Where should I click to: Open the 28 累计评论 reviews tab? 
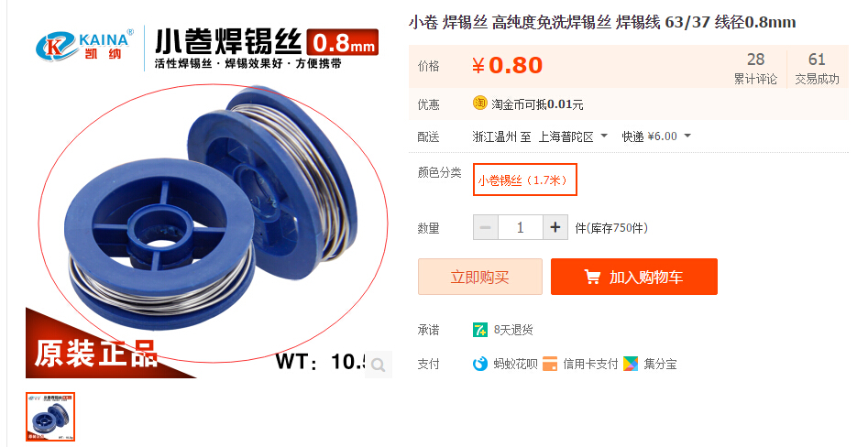[755, 68]
